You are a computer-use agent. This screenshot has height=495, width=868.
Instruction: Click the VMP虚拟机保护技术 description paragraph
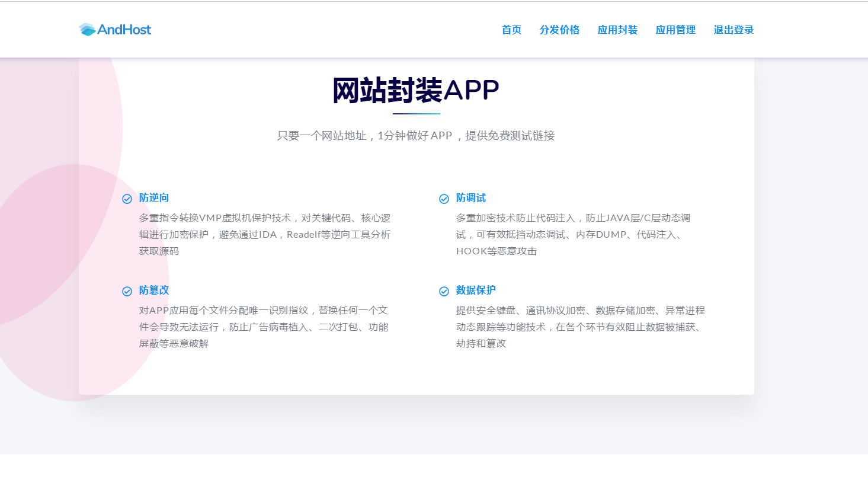(x=265, y=235)
